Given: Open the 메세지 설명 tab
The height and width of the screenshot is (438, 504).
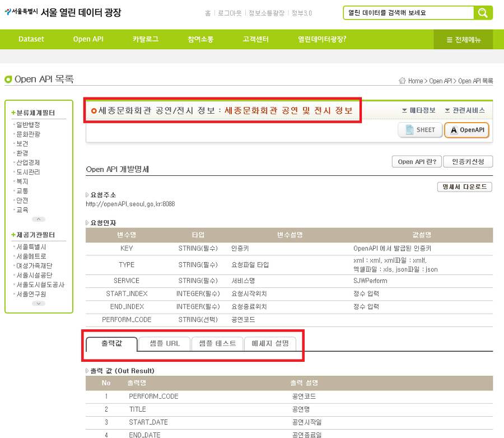Looking at the screenshot, I should pos(270,343).
